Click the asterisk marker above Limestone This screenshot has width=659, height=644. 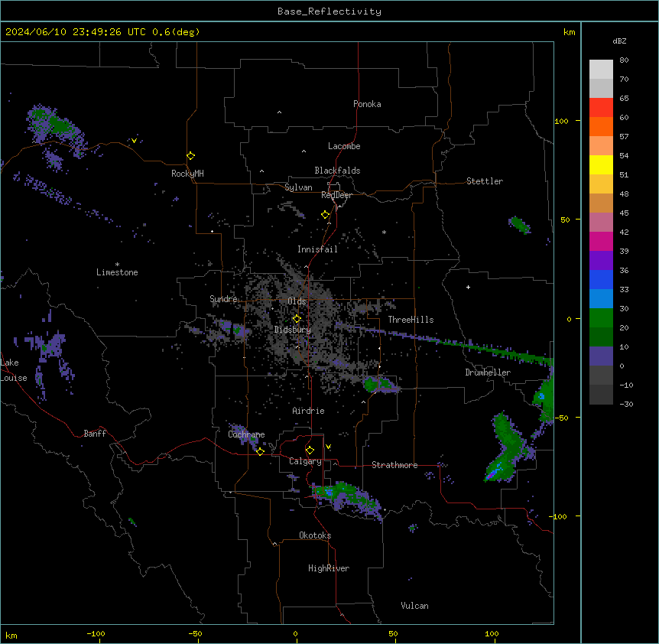tap(117, 265)
